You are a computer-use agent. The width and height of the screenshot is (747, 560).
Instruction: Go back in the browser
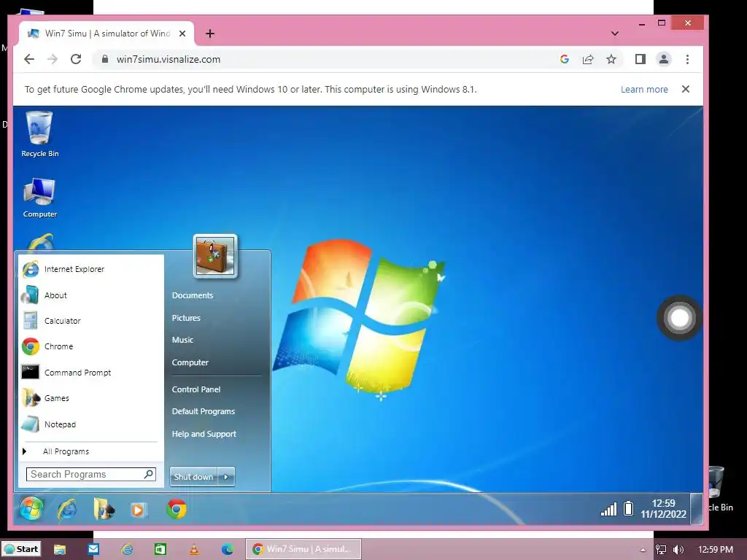point(29,59)
